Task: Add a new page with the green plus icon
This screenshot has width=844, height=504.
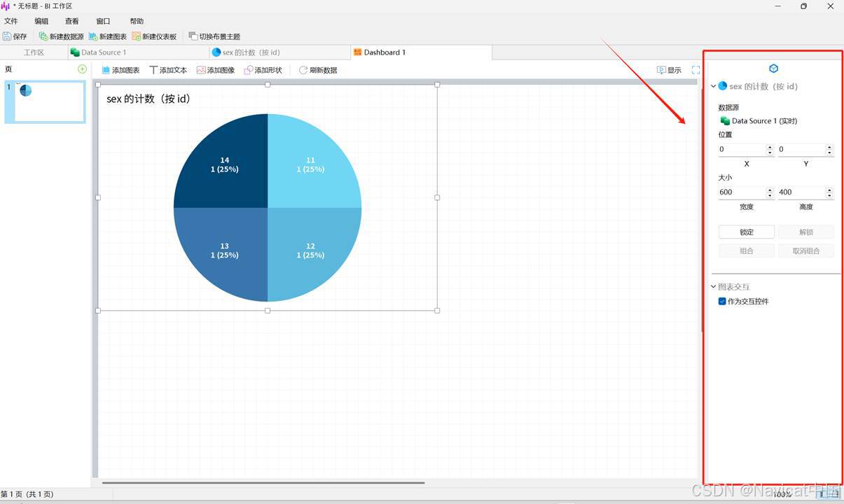Action: (82, 69)
